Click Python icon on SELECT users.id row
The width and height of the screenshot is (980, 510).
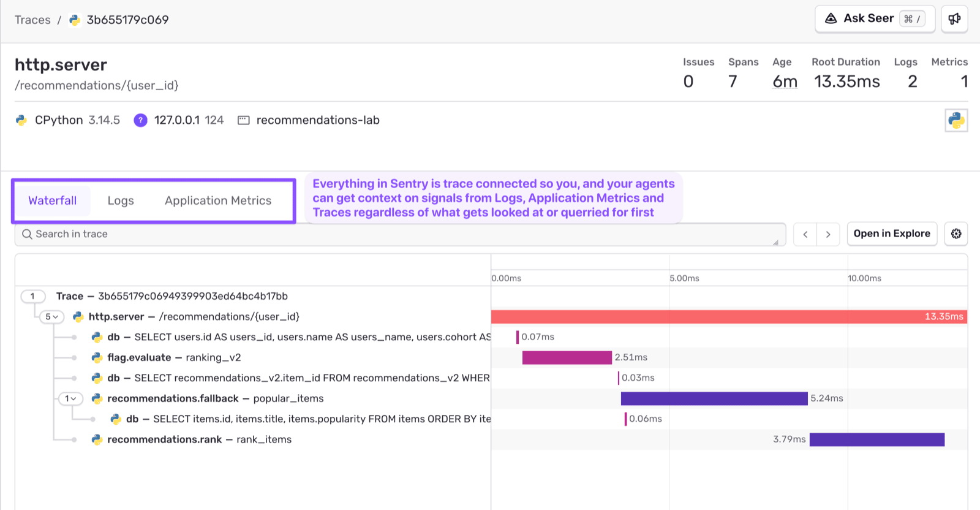97,337
